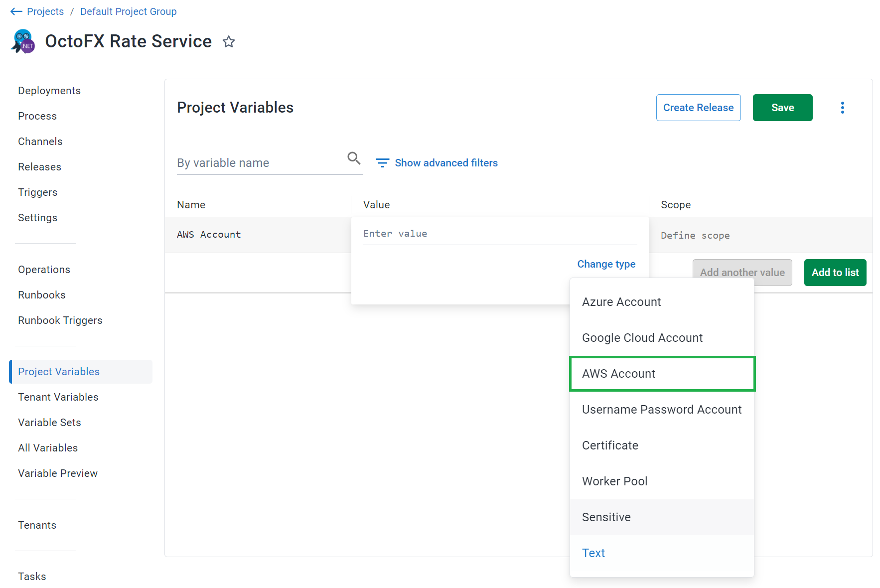Click the advanced filters icon
The image size is (880, 588).
382,163
